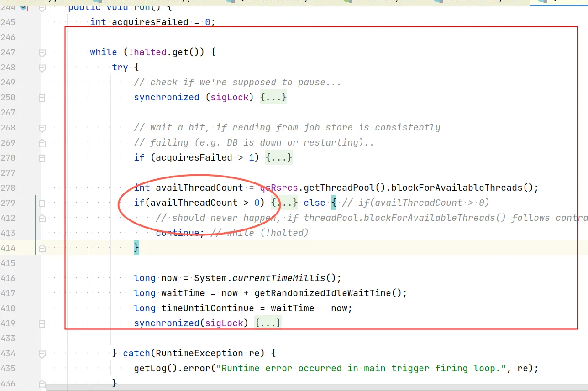Click line number 435 in the gutter
Viewport: 588px width, 391px height.
click(x=8, y=369)
